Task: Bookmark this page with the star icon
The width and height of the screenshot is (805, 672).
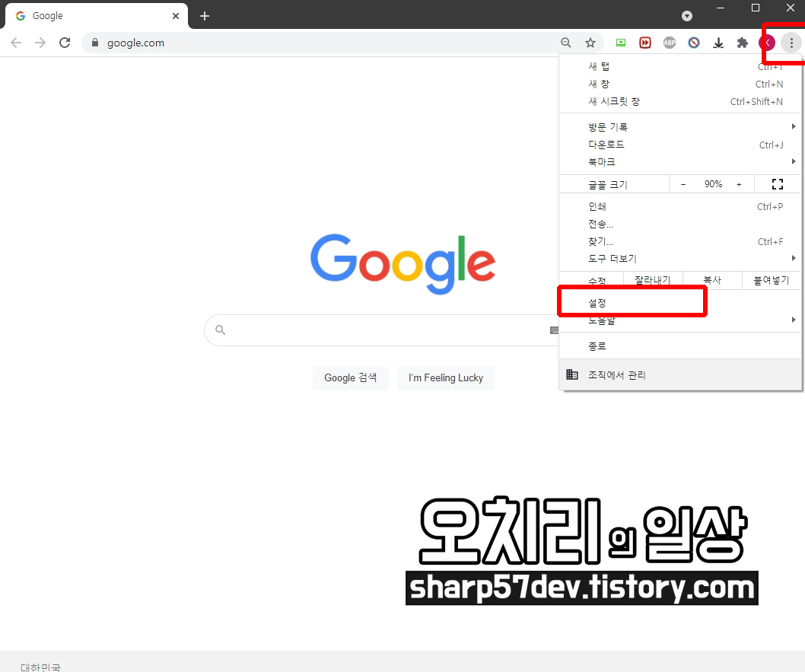Action: pyautogui.click(x=590, y=43)
